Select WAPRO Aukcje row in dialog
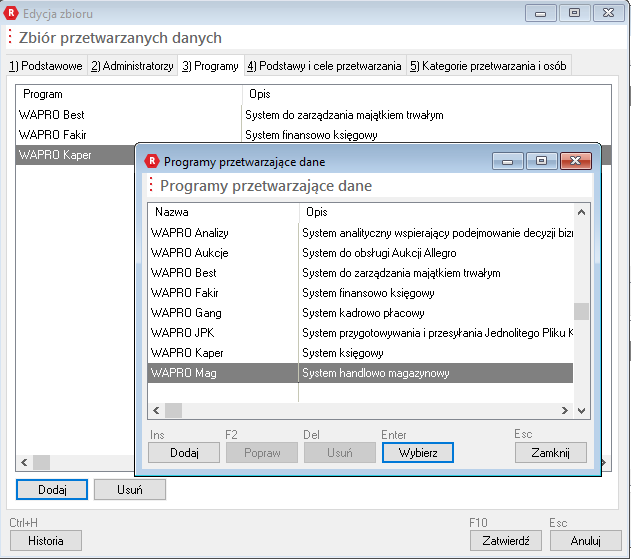The height and width of the screenshot is (559, 631). coord(361,253)
